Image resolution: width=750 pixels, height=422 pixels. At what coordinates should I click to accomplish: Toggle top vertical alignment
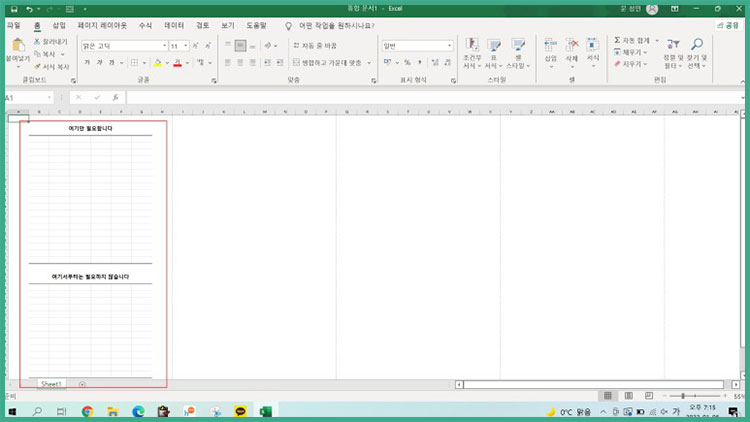[x=228, y=45]
